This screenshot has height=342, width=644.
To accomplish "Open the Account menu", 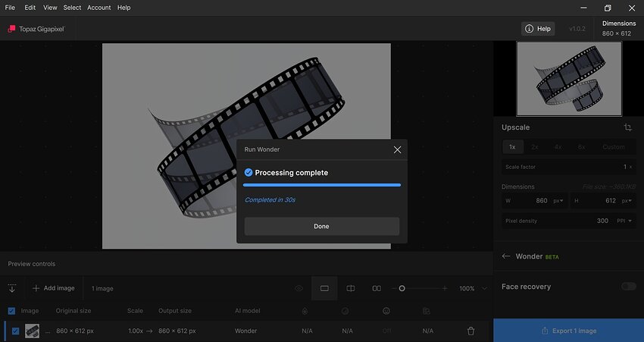I will coord(98,8).
